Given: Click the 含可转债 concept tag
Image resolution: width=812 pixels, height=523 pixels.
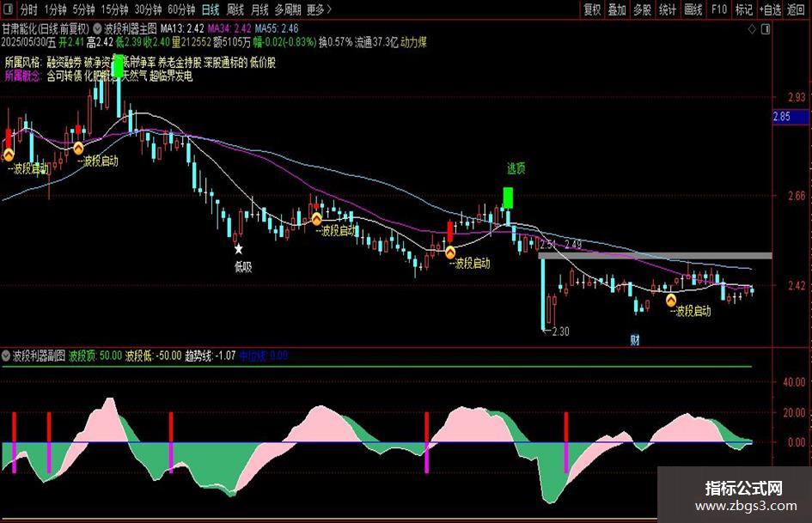Looking at the screenshot, I should (64, 76).
